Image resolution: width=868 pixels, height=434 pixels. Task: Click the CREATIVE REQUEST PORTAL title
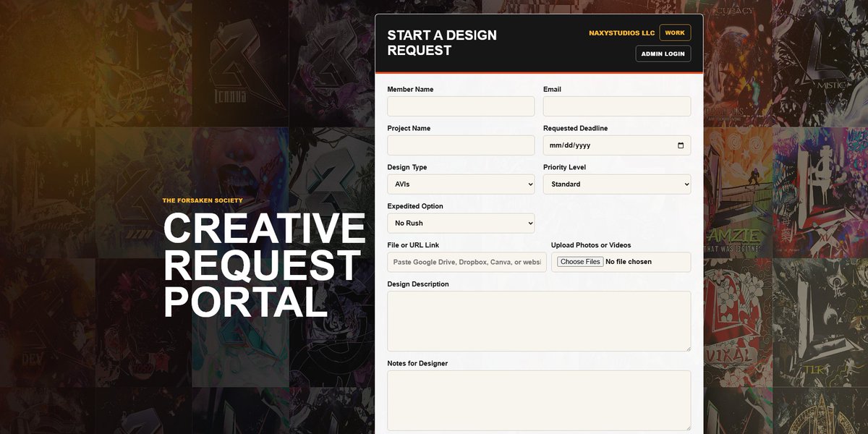(264, 265)
